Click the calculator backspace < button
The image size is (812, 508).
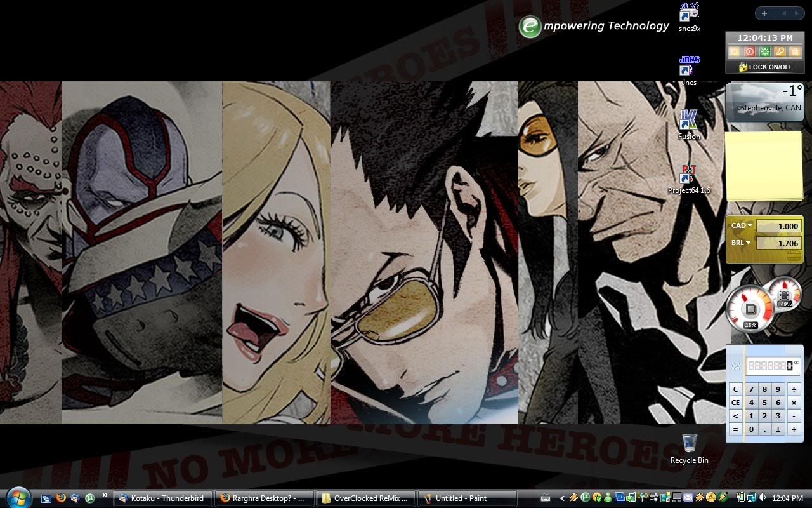736,416
